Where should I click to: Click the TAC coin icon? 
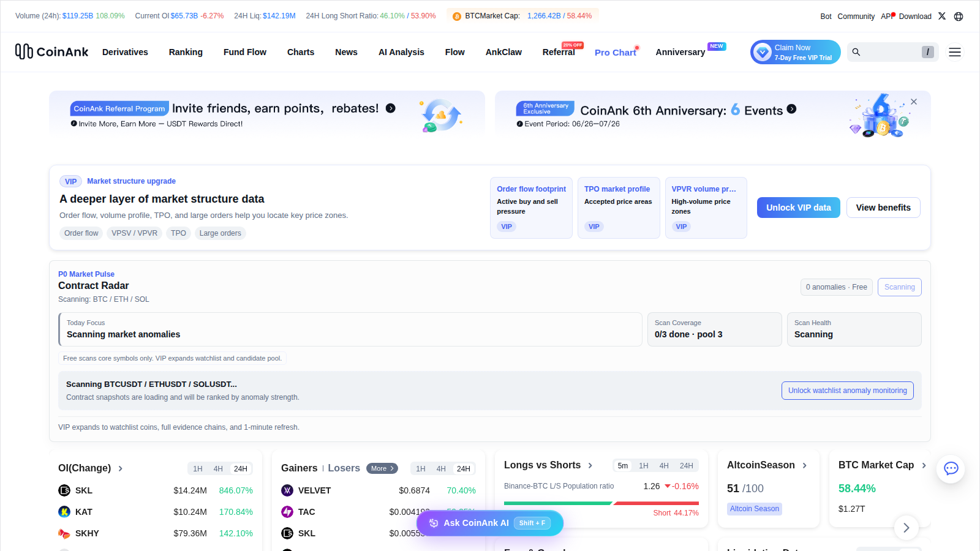(287, 512)
